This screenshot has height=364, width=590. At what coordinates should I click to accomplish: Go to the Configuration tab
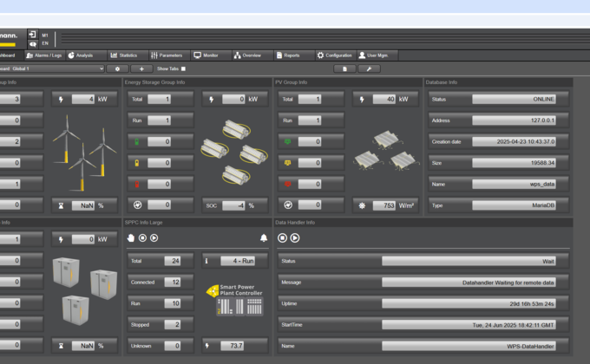click(x=334, y=55)
